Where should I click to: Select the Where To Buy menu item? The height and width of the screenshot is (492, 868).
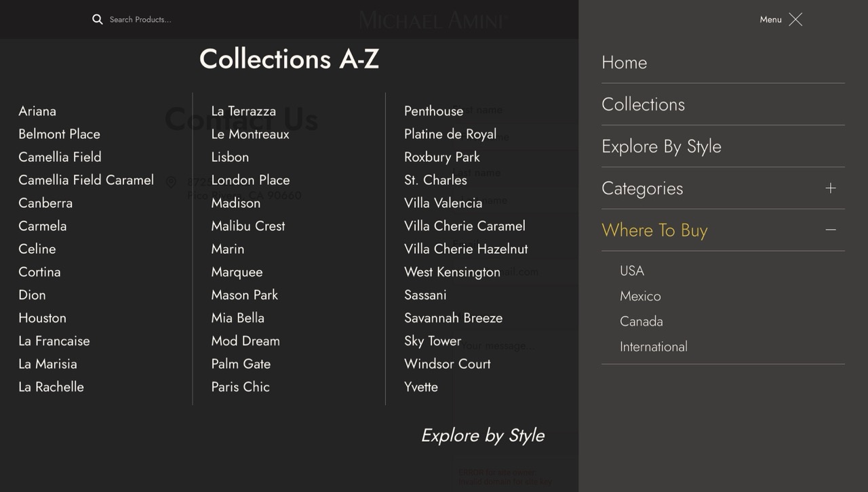point(654,230)
